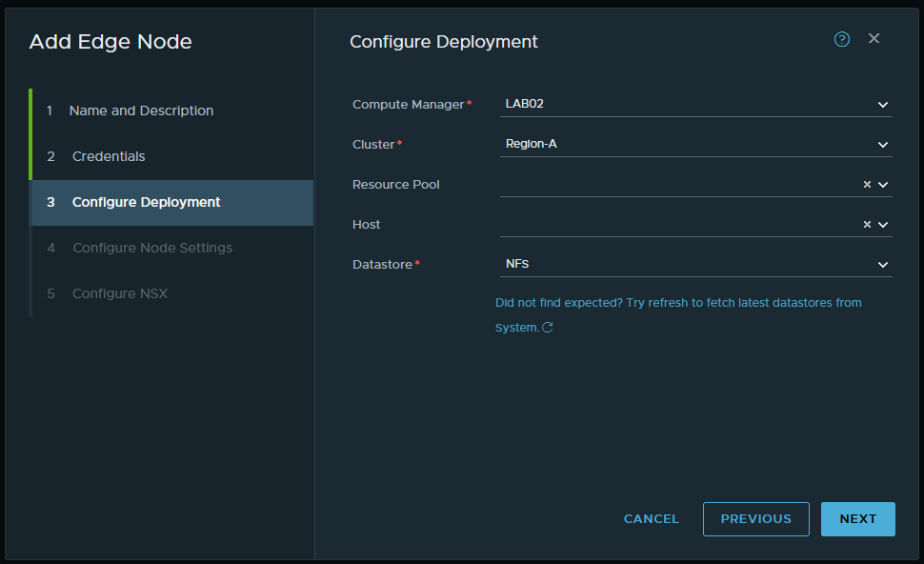Screen dimensions: 924x564
Task: Close the Add Edge Node dialog
Action: pyautogui.click(x=874, y=39)
